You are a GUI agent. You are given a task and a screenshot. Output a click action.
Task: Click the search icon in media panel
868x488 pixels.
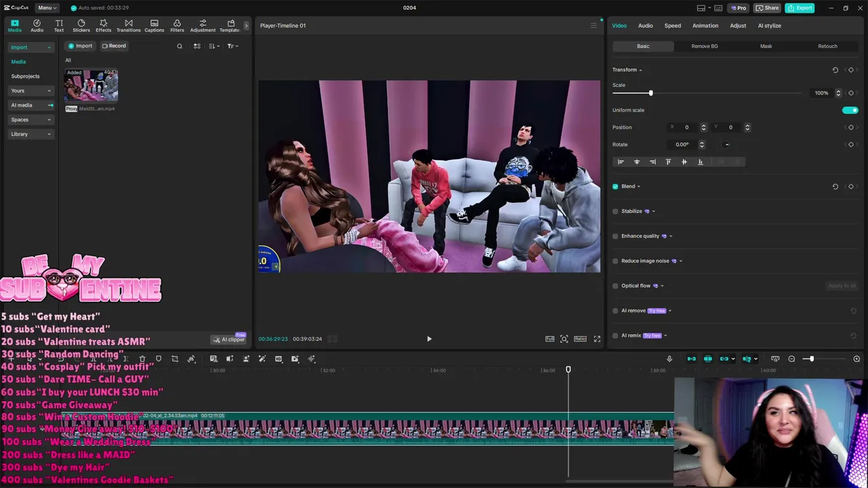[180, 46]
